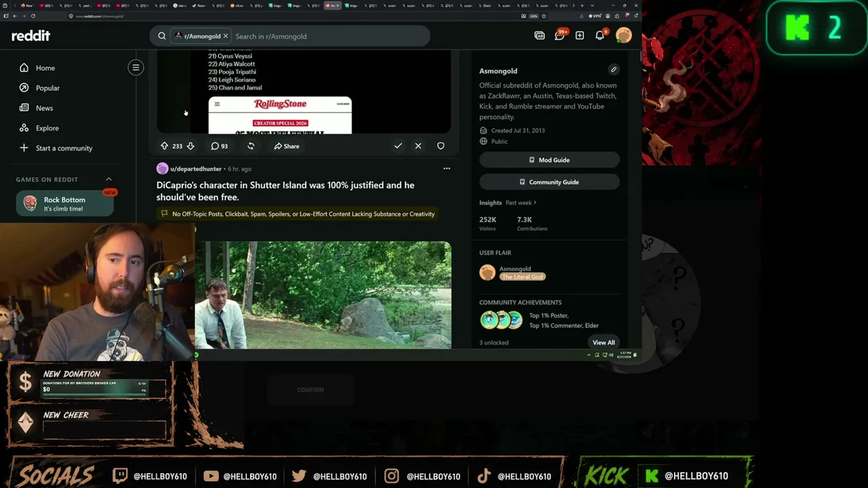The width and height of the screenshot is (868, 488).
Task: Click the search magnifier icon
Action: coord(162,36)
